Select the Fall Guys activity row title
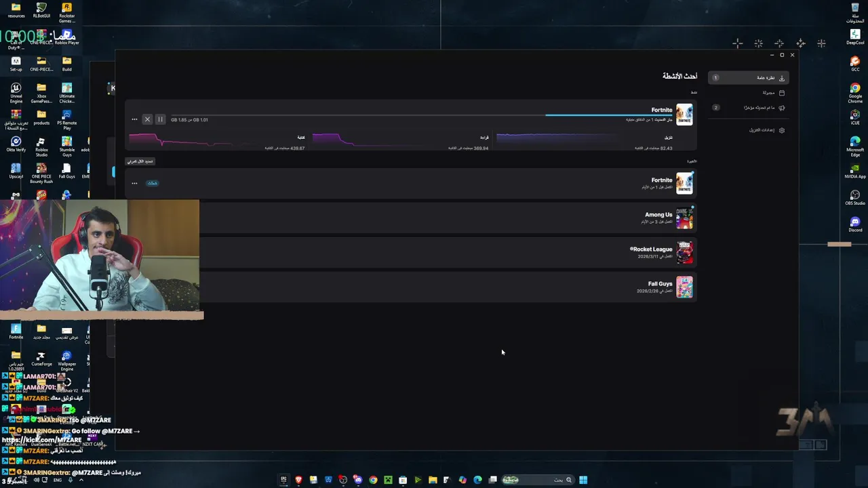The height and width of the screenshot is (488, 868). click(660, 284)
